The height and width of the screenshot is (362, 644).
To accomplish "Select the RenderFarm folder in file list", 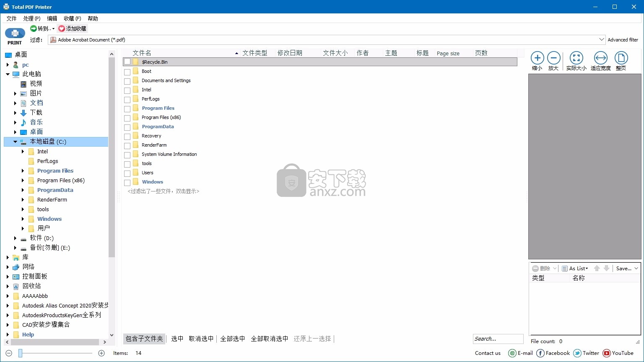I will (154, 145).
